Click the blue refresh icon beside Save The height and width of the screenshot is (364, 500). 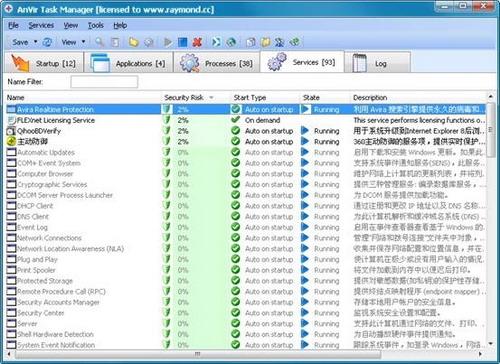tap(48, 42)
